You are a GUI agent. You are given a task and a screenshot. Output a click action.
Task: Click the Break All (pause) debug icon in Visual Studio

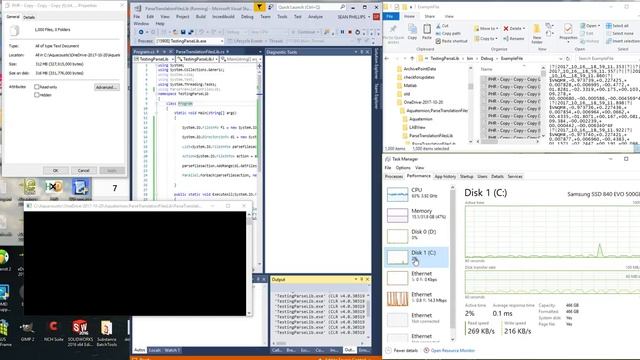[342, 32]
